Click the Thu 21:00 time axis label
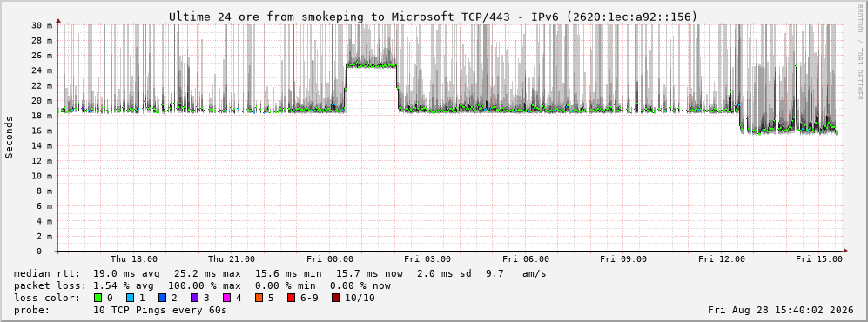Image resolution: width=868 pixels, height=322 pixels. [x=232, y=259]
